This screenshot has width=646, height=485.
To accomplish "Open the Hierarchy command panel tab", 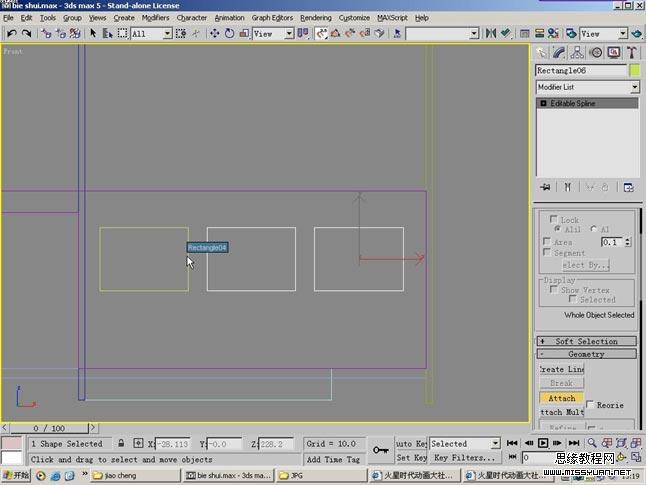I will [x=577, y=53].
